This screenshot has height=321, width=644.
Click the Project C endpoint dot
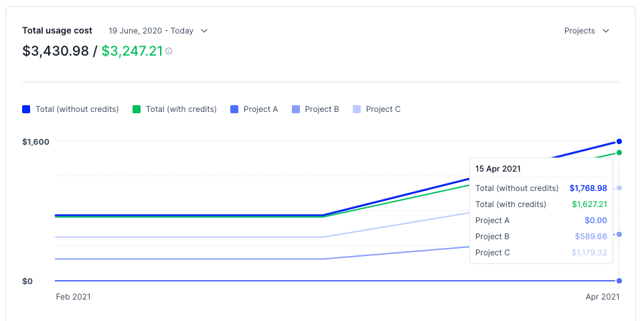619,188
